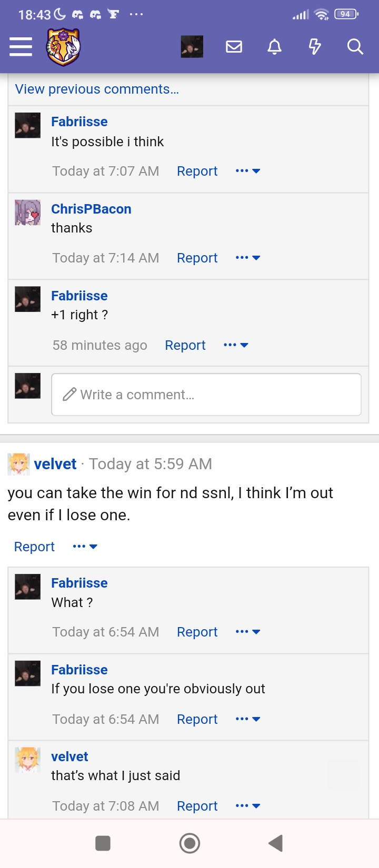
Task: Expand more options on ChrisPBacon's comment
Action: point(248,258)
